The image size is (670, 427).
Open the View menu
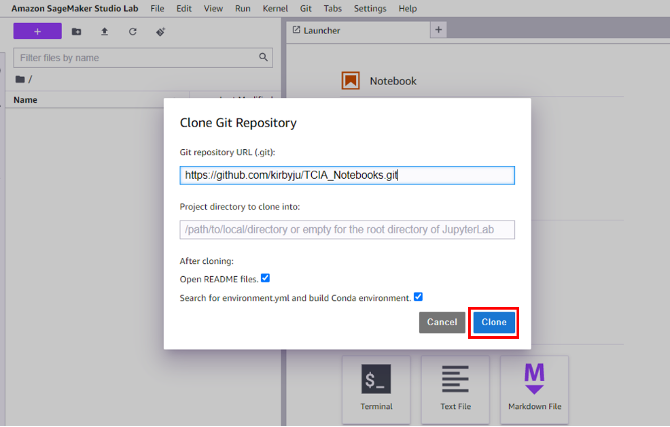click(213, 9)
